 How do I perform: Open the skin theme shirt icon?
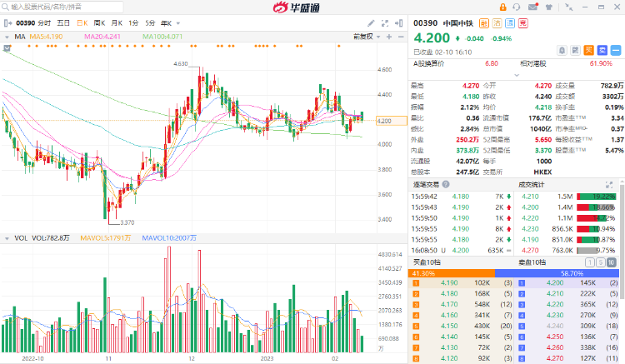(551, 7)
